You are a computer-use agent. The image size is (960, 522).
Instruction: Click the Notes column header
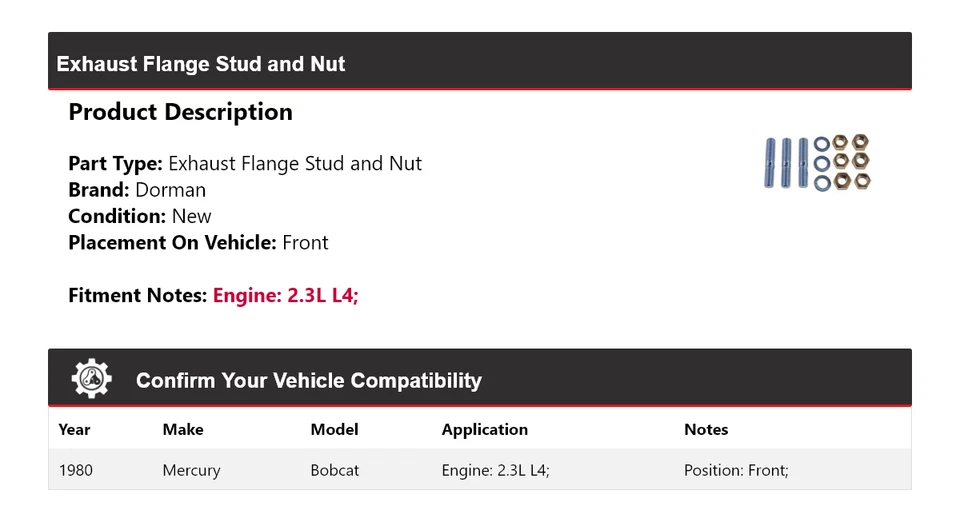point(706,429)
